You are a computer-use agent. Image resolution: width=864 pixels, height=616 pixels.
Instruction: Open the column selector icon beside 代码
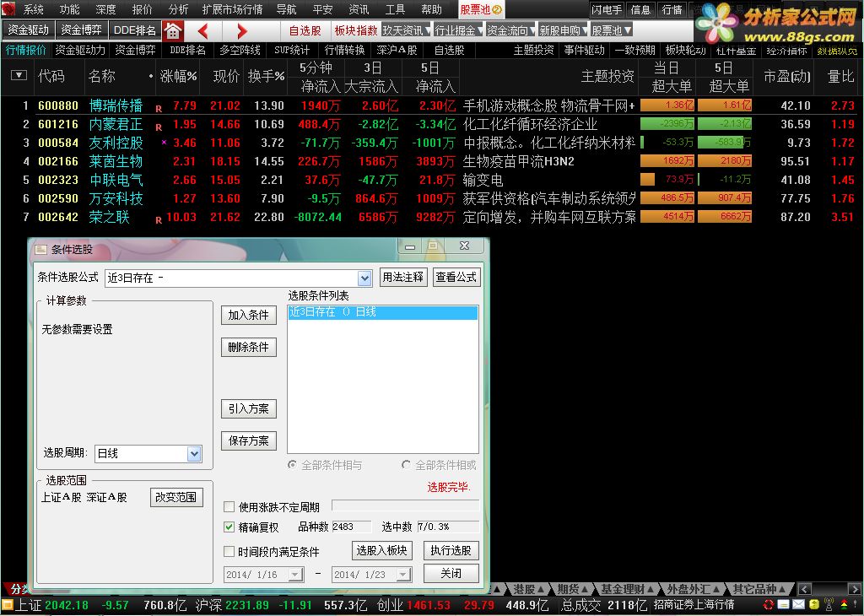pyautogui.click(x=19, y=75)
